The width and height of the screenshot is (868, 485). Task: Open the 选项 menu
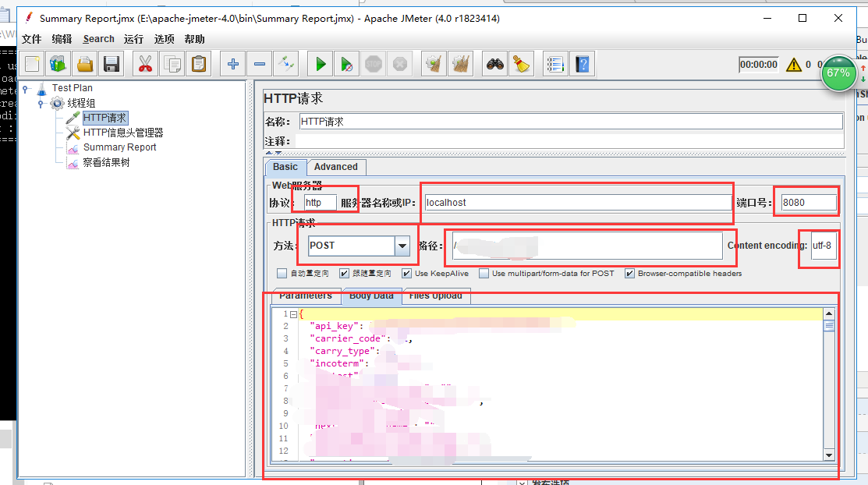coord(164,39)
